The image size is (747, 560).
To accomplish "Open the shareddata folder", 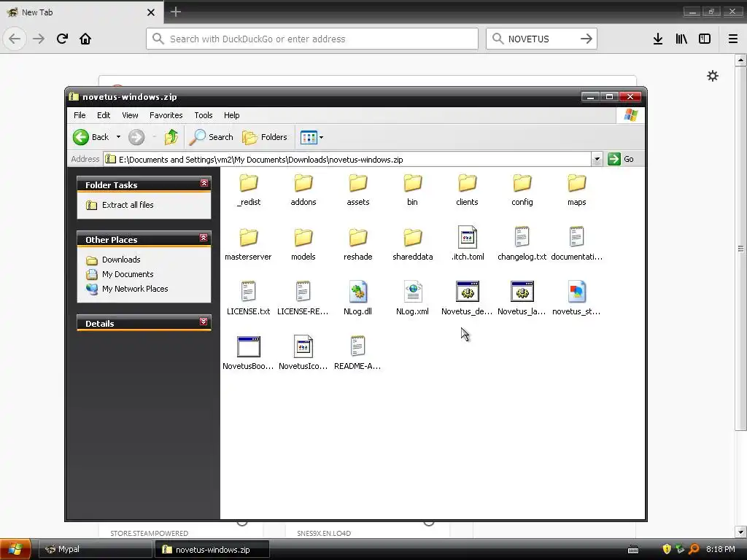I will click(413, 244).
